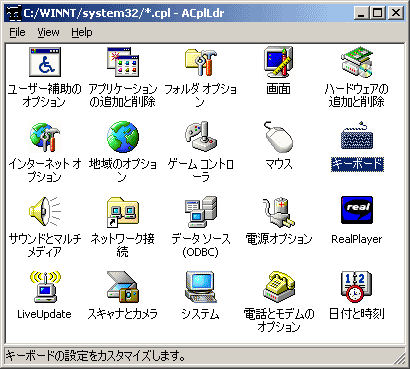Click the マウス label text

[279, 164]
